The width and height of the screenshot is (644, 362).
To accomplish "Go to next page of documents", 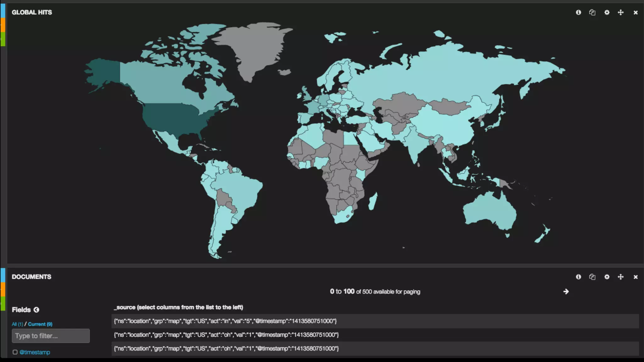I will pos(566,292).
